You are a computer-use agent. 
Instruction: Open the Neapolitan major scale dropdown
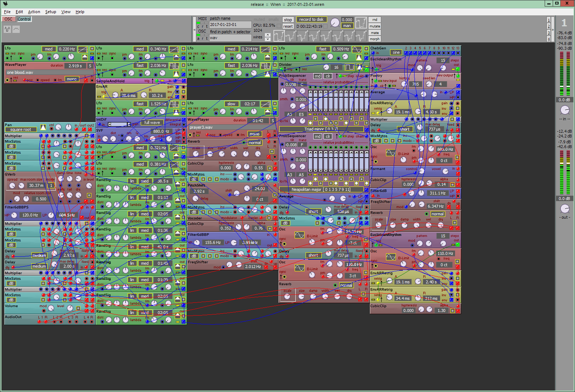pos(321,189)
